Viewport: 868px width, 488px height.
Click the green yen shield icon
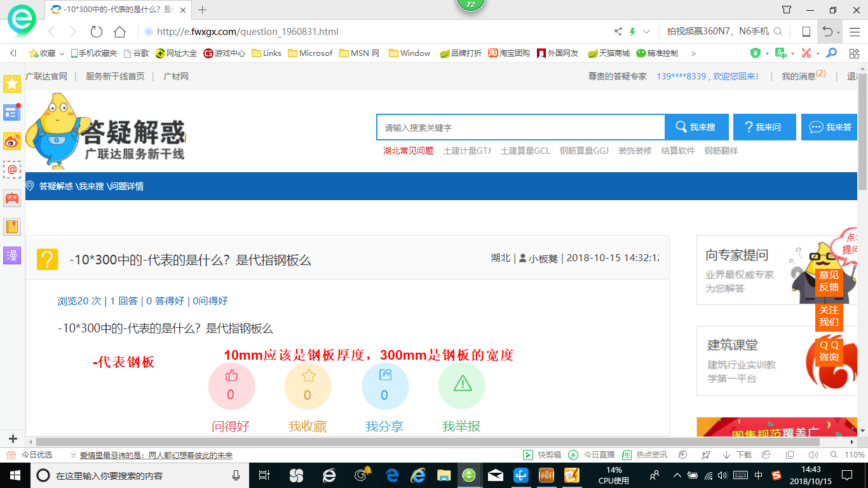coord(756,53)
